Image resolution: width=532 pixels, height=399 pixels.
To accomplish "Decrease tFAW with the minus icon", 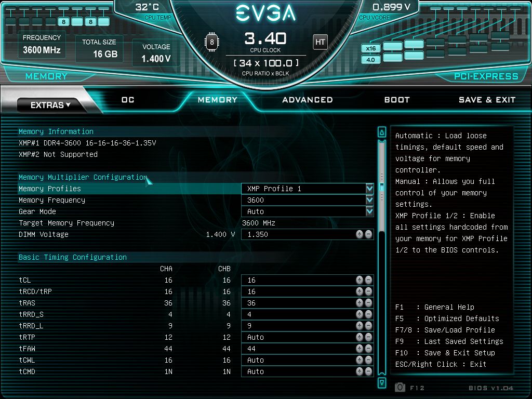I will click(368, 349).
